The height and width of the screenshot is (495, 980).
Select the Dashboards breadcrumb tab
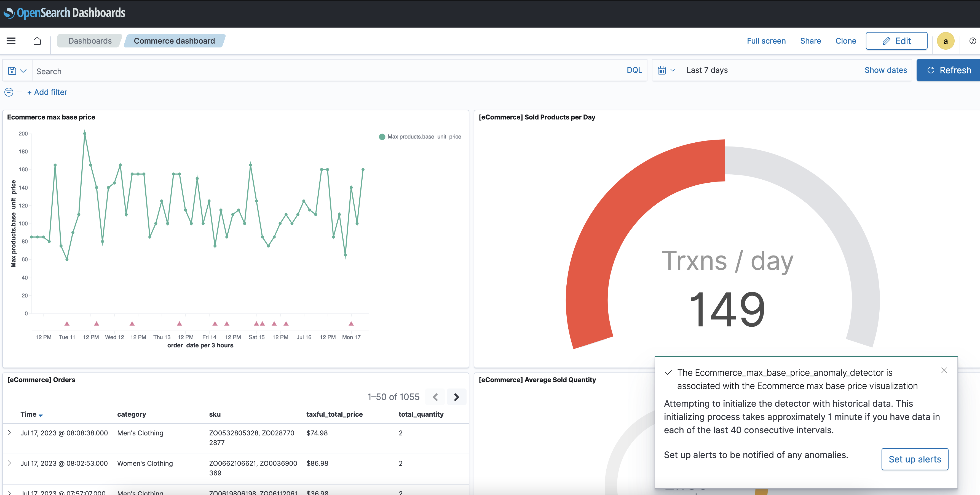click(x=89, y=40)
